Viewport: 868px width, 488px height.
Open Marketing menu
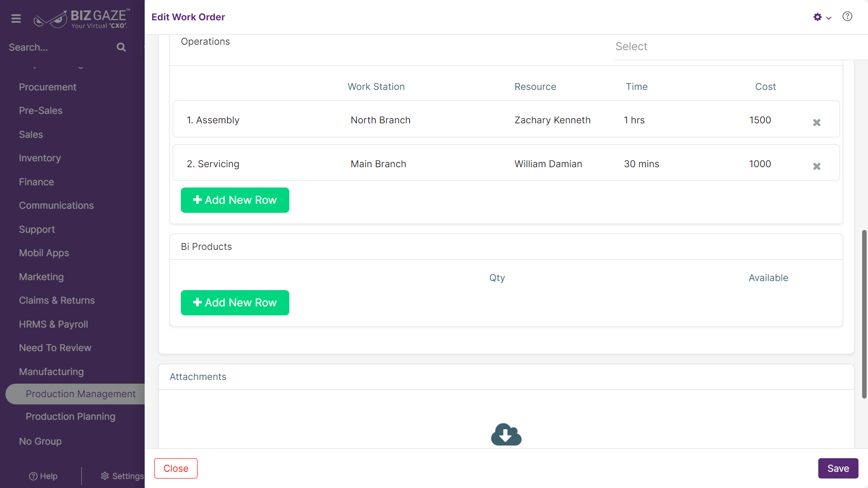(x=41, y=277)
